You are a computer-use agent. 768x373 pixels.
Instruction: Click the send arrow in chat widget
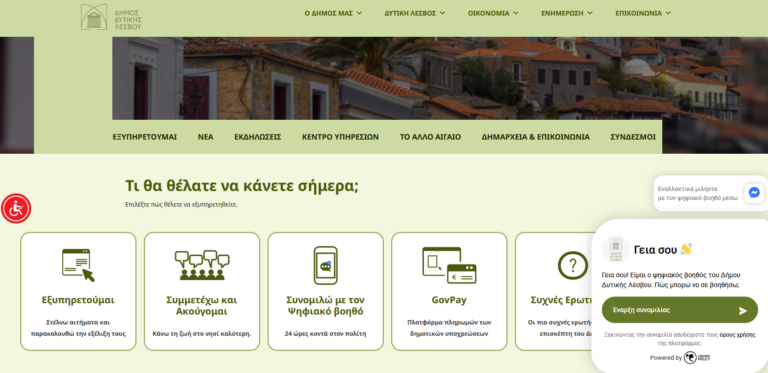point(743,310)
